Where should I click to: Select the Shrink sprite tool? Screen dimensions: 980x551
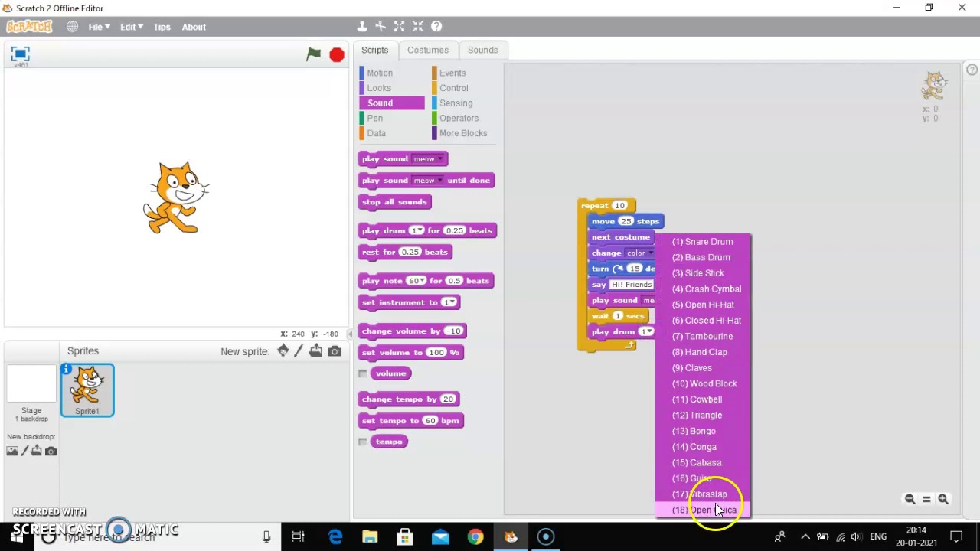pos(417,27)
